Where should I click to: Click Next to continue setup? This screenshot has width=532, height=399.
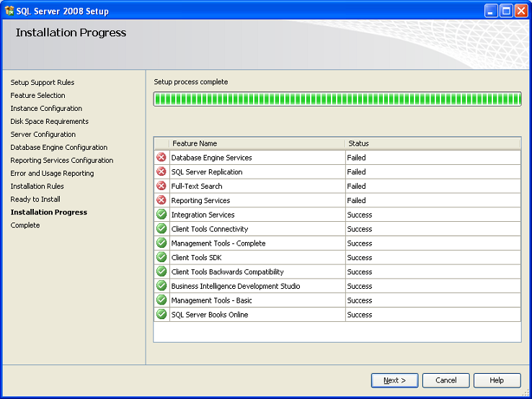(394, 380)
